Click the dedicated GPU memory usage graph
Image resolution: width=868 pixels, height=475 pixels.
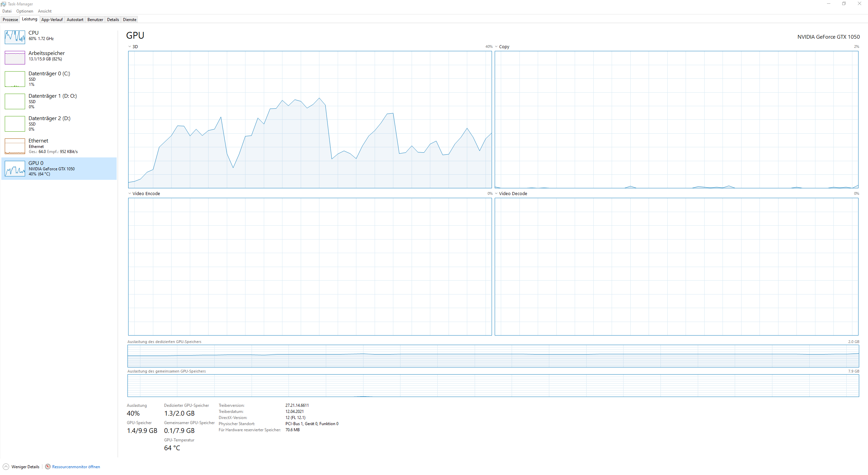pos(493,356)
